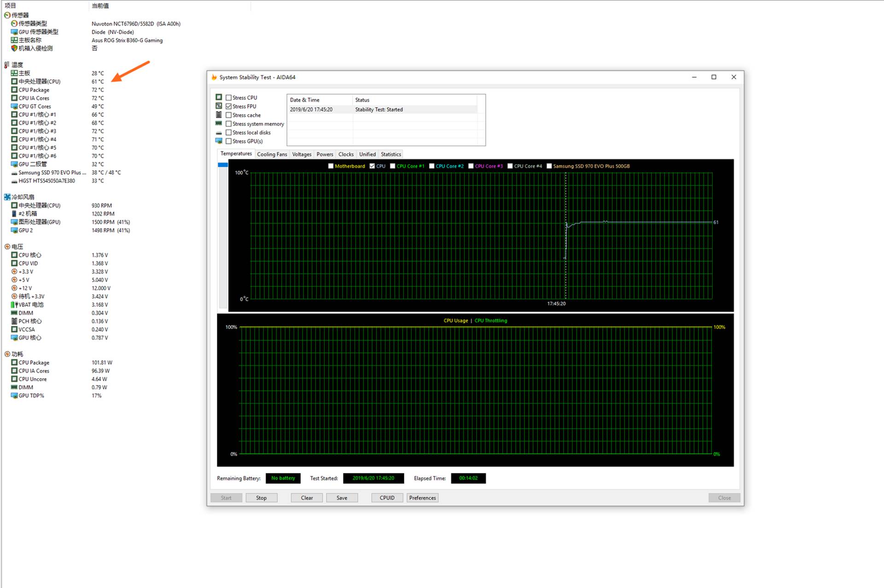Open the Voltages tab

coord(302,154)
